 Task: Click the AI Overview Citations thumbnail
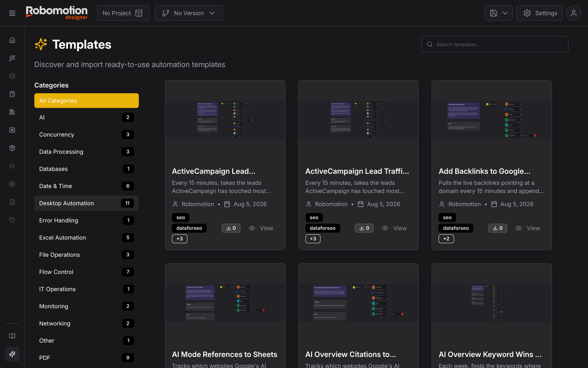coord(359,303)
